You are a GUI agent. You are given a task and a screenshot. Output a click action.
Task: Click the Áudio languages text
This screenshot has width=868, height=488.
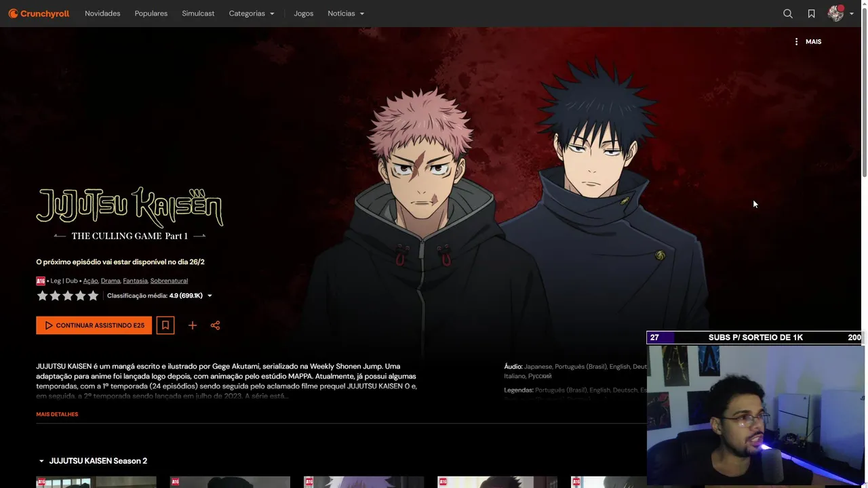click(575, 371)
